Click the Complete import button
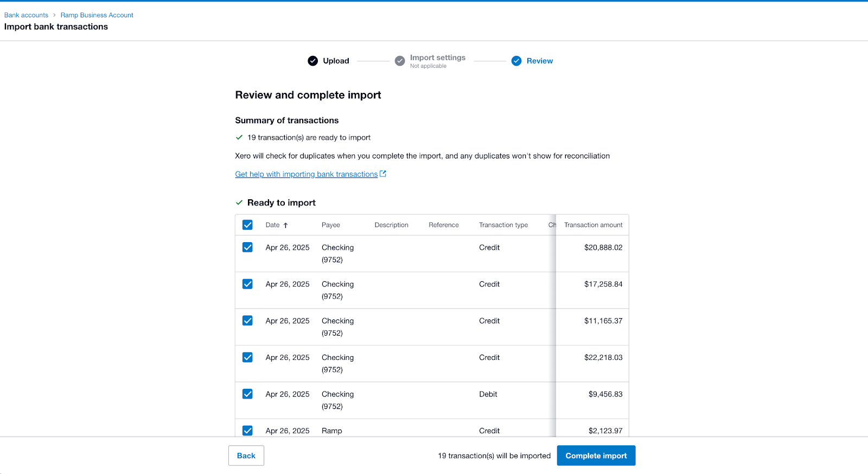 coord(596,456)
